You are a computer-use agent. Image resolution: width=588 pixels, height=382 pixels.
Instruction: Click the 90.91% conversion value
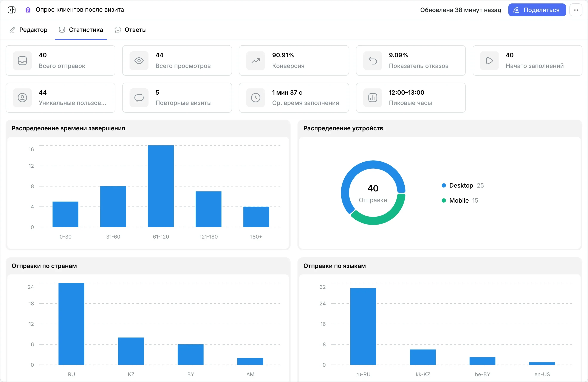point(283,55)
